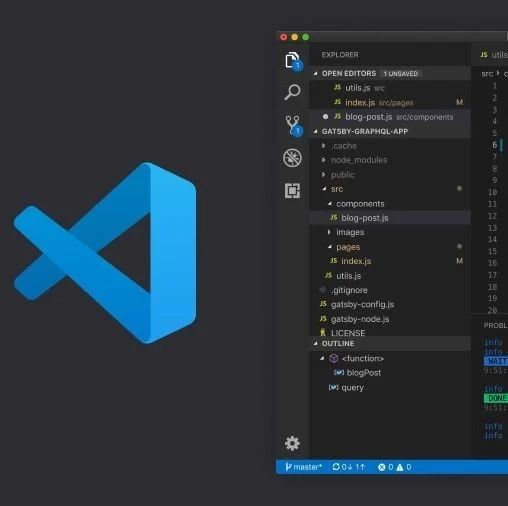Click line number 12 in editor gutter

[x=492, y=216]
